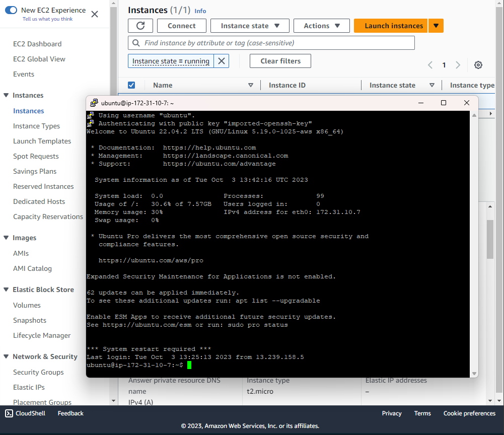Click terminal scrollbar up arrow
Screen dimensions: 504x435
474,115
